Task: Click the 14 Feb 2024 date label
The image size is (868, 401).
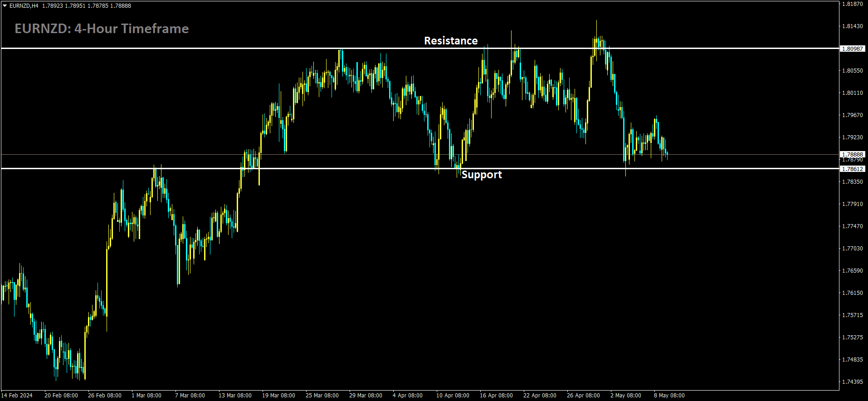Action: tap(17, 395)
